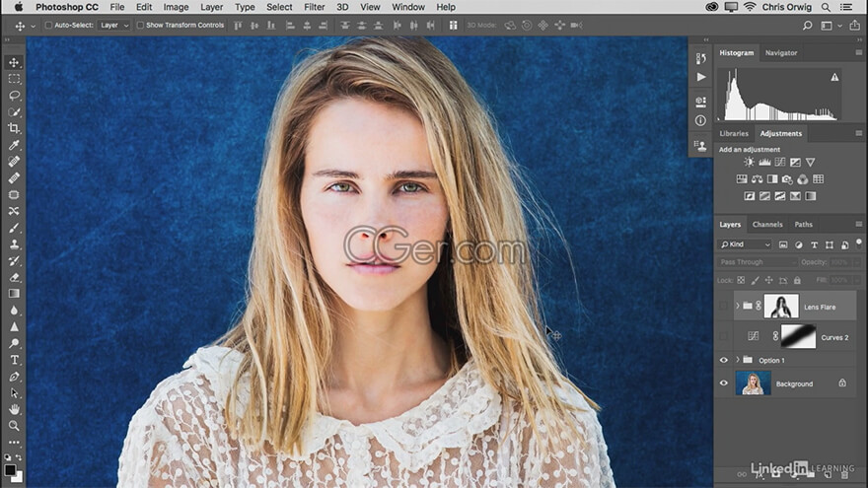Select the Path Selection tool
Viewport: 868px width, 488px height.
pos(14,393)
